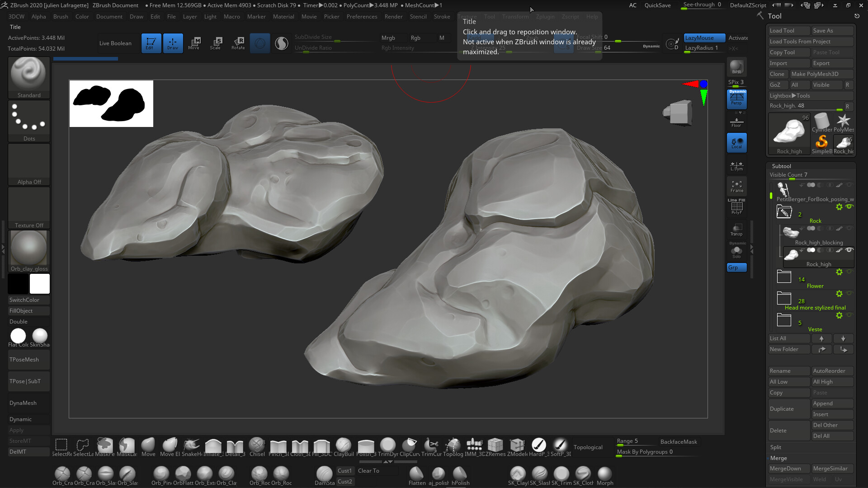Open the Picker menu
Viewport: 868px width, 488px height.
tap(331, 16)
